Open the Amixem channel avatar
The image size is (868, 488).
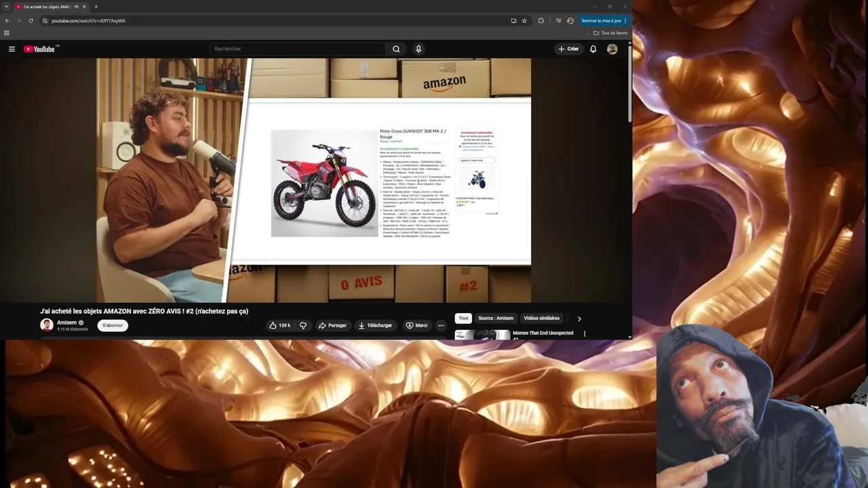pos(47,325)
